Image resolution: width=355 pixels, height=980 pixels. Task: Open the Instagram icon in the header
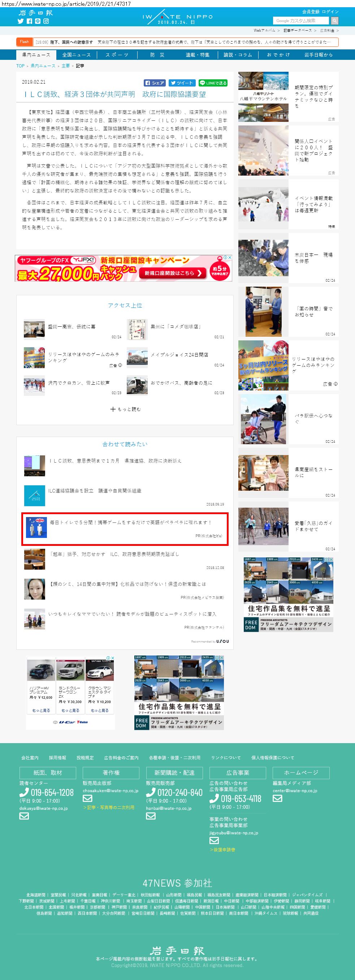pyautogui.click(x=46, y=21)
